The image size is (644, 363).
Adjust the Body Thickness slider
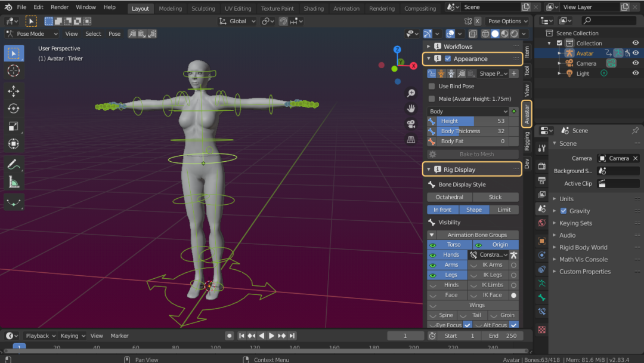coord(472,131)
